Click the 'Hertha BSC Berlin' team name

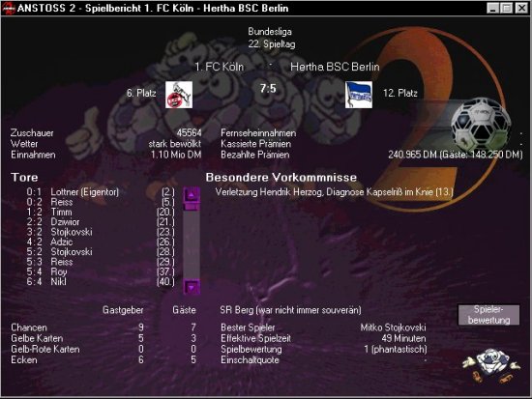point(335,67)
